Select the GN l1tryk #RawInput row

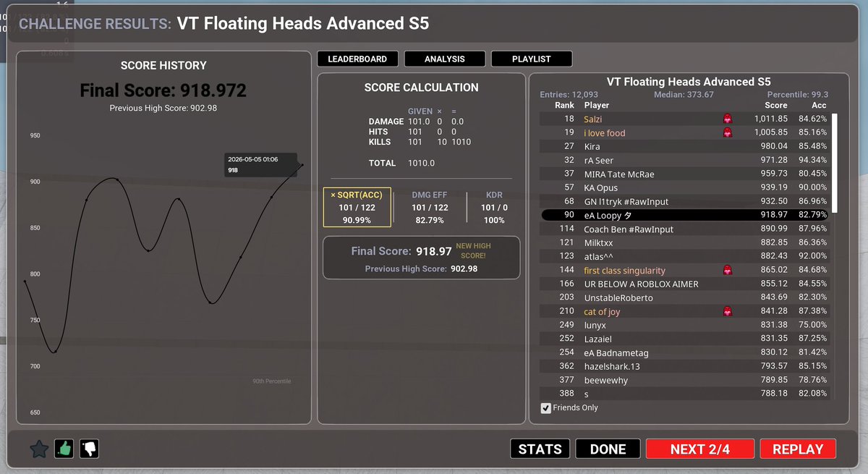[685, 201]
